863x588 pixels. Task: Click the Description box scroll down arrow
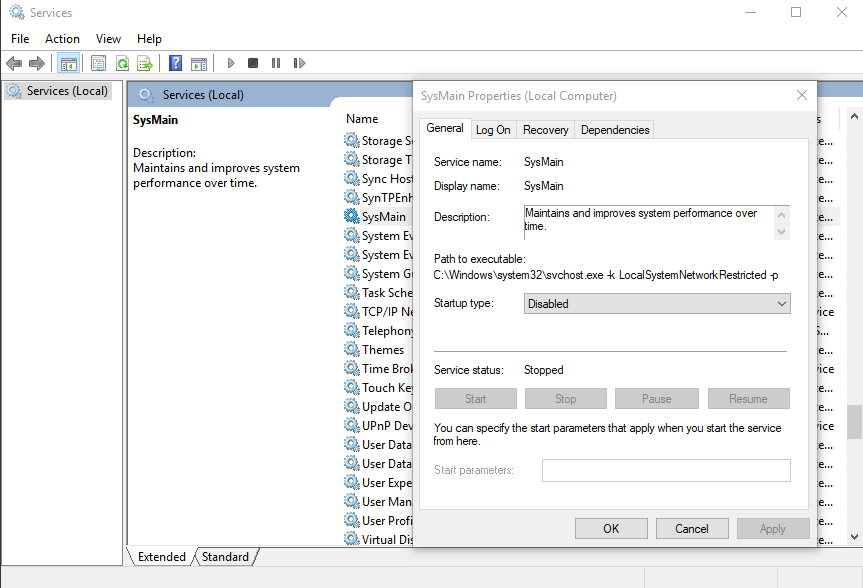pyautogui.click(x=782, y=232)
